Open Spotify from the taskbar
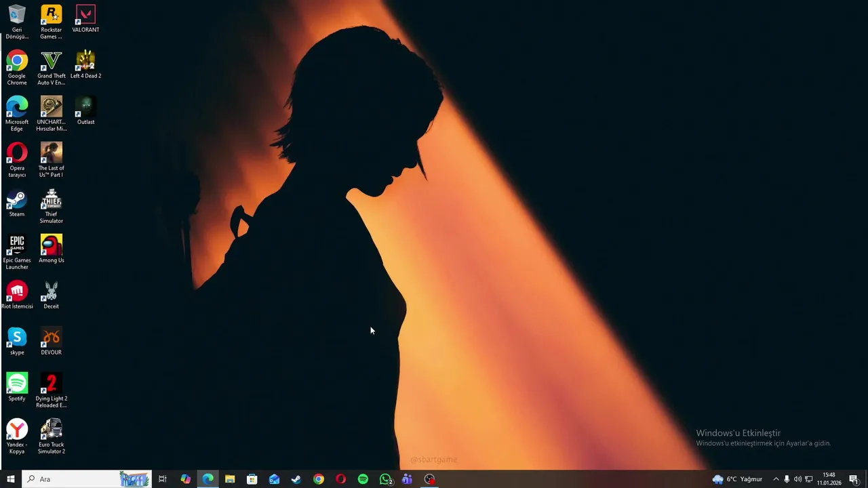 (363, 479)
